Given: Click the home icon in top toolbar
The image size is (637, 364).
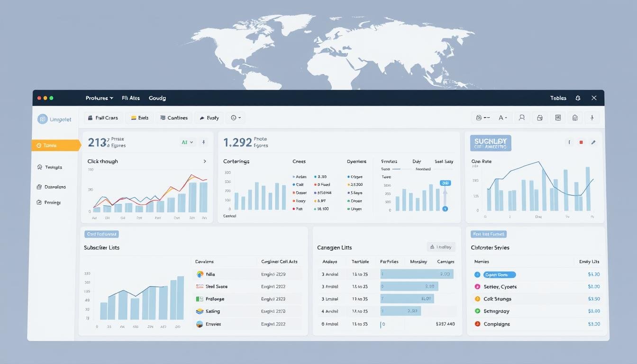Looking at the screenshot, I should 575,118.
